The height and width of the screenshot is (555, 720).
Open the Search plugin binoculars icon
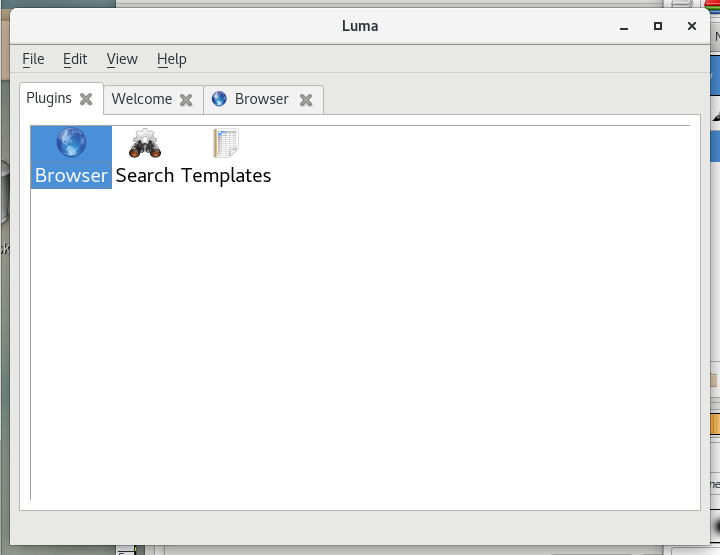click(x=145, y=144)
